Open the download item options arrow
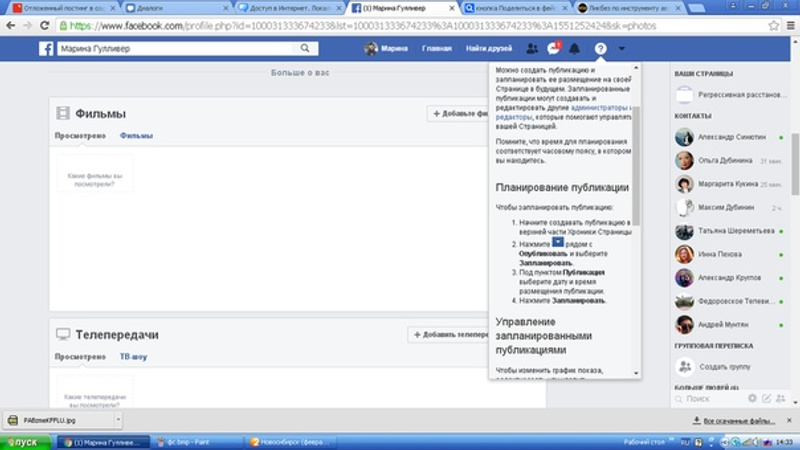Screen dimensions: 800x450 (x=118, y=420)
